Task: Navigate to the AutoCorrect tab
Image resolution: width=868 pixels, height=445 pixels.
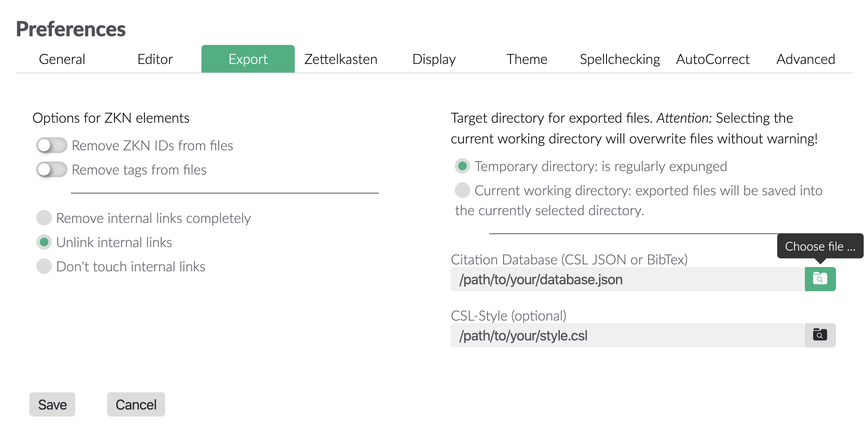Action: (712, 59)
